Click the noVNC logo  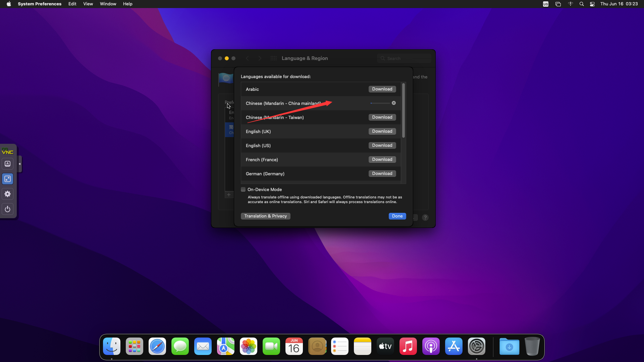[x=7, y=151]
